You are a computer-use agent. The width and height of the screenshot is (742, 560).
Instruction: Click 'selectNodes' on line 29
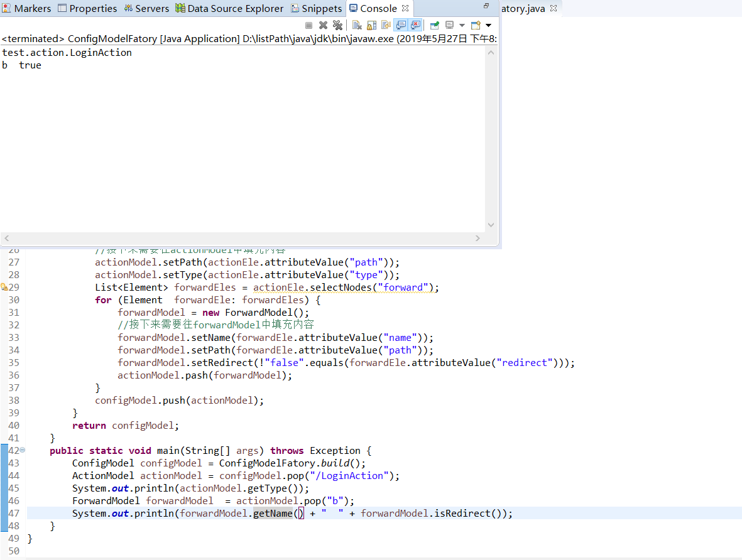[341, 287]
